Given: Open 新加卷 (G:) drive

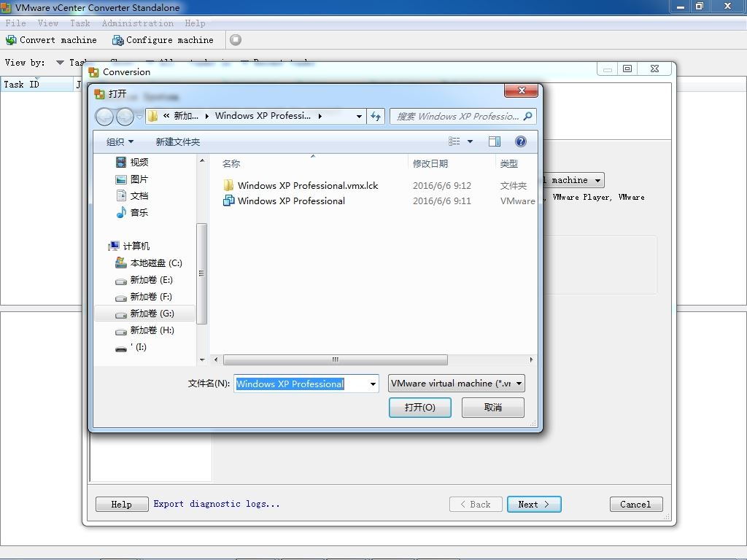Looking at the screenshot, I should click(145, 314).
